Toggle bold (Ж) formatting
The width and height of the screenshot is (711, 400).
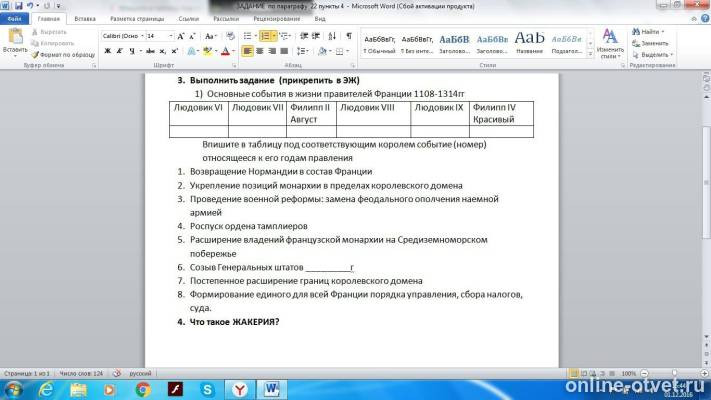point(108,51)
